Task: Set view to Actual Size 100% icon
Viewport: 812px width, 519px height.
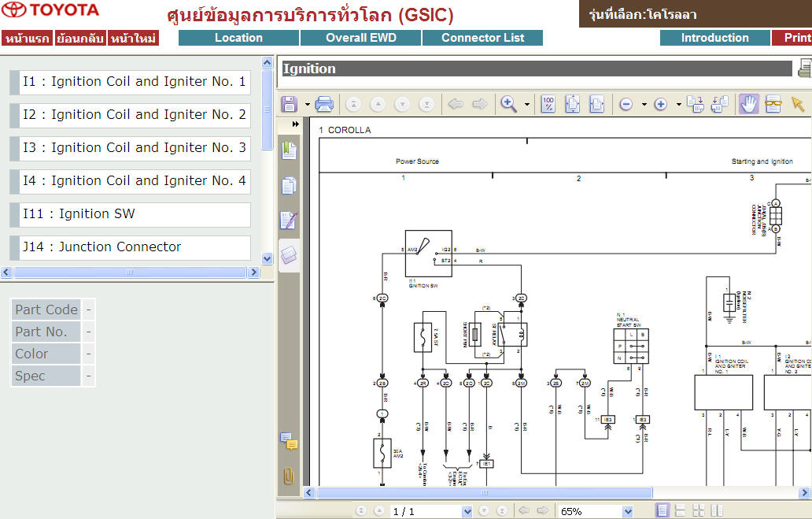Action: point(548,104)
